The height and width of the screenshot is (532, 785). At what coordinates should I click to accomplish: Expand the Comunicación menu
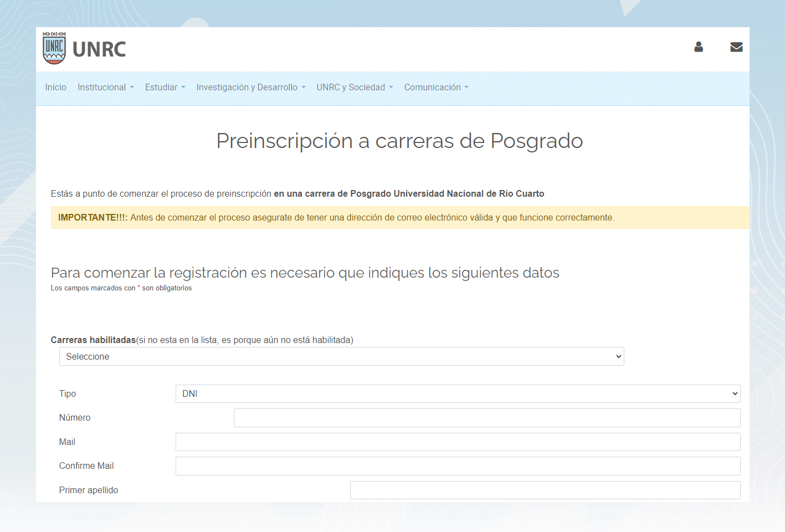pos(436,88)
